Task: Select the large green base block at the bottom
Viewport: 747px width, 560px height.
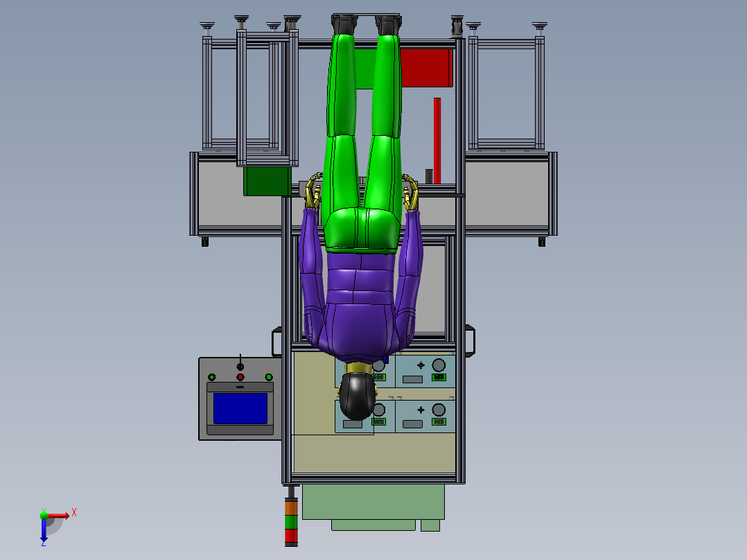Action: click(x=373, y=502)
